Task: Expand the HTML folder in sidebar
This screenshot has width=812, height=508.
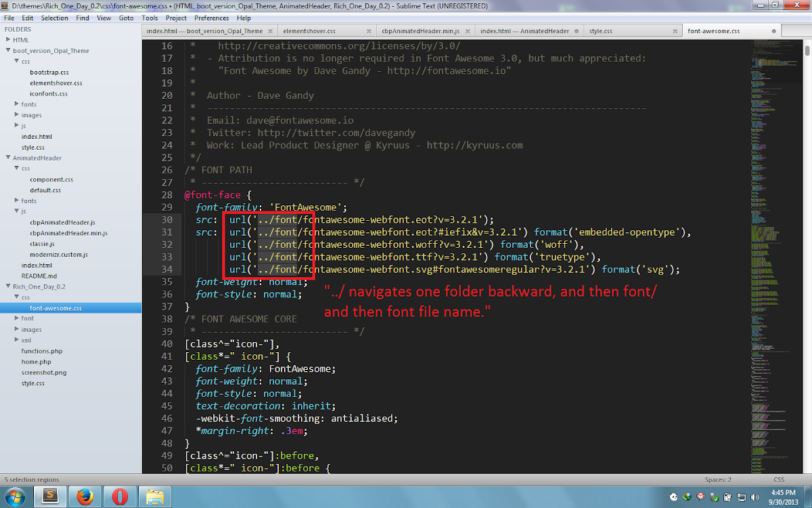Action: 8,40
